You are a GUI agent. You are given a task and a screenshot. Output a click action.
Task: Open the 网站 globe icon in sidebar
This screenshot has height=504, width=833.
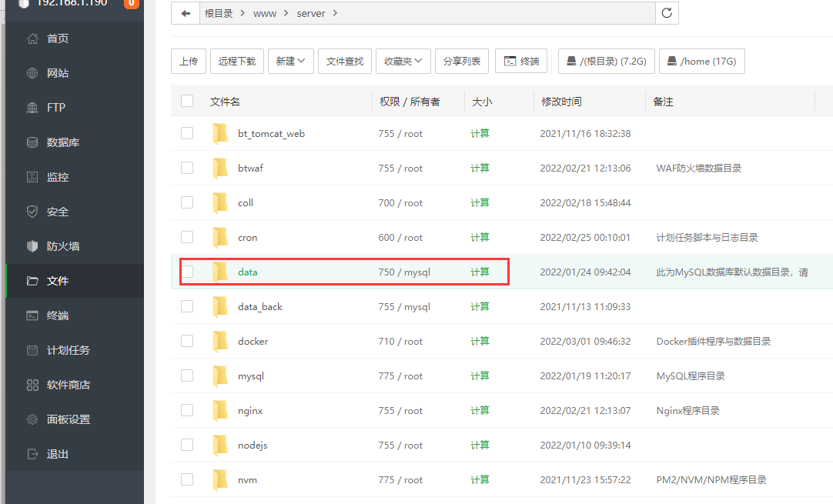tap(32, 73)
